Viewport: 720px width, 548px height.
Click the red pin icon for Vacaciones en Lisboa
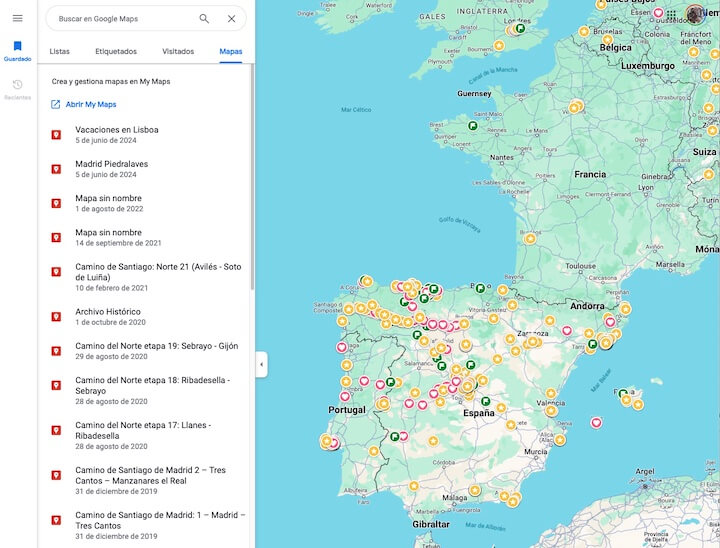[56, 135]
